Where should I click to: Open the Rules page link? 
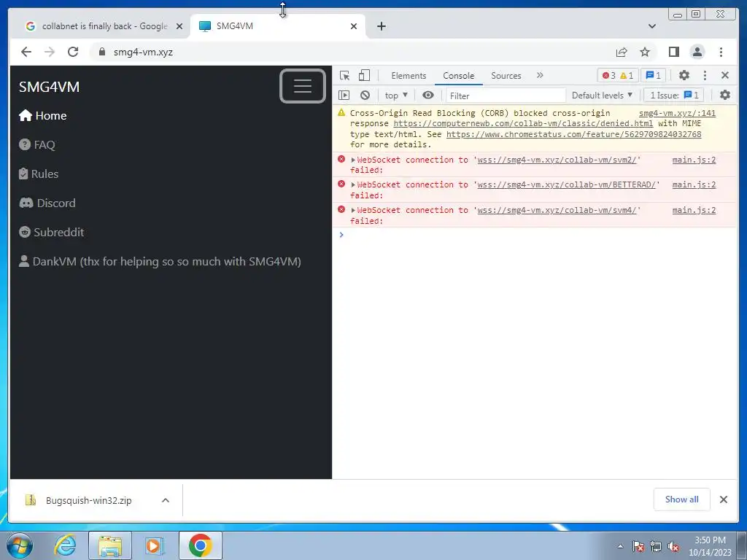tap(39, 174)
